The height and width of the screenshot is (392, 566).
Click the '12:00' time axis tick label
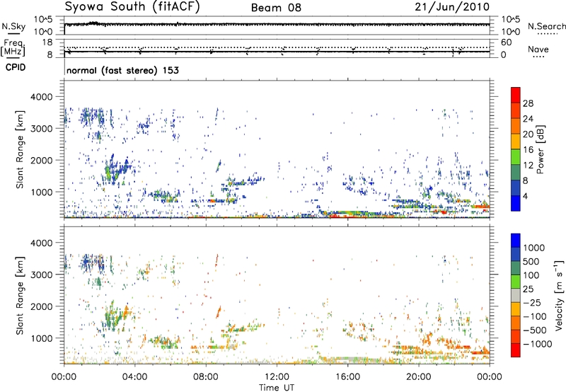pyautogui.click(x=277, y=377)
